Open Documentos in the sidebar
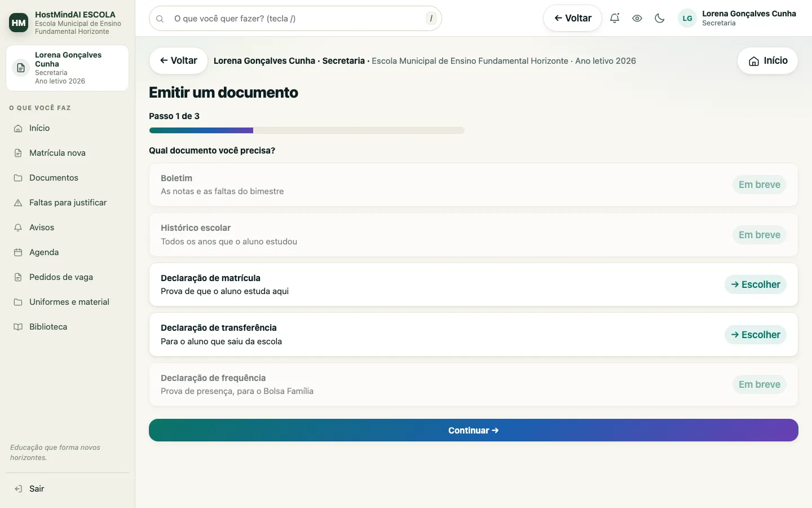Image resolution: width=812 pixels, height=508 pixels. [x=68, y=178]
